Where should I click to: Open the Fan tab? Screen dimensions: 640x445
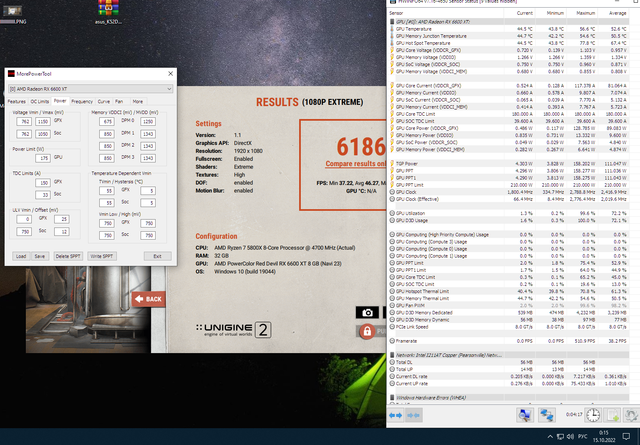tap(119, 101)
